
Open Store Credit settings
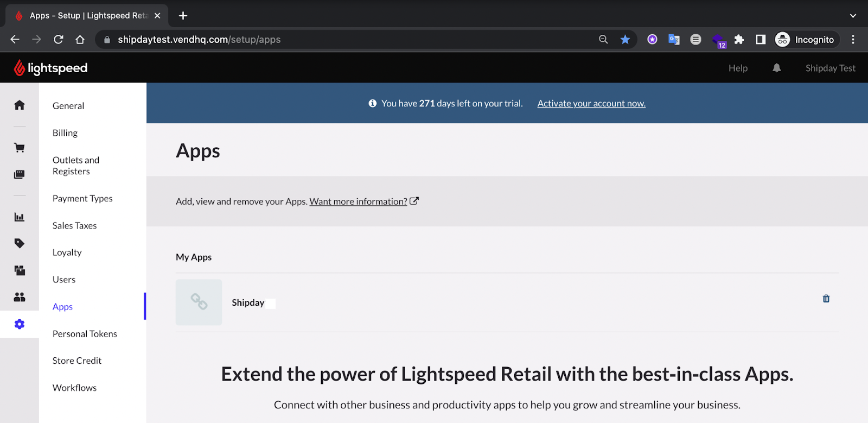[x=77, y=361]
